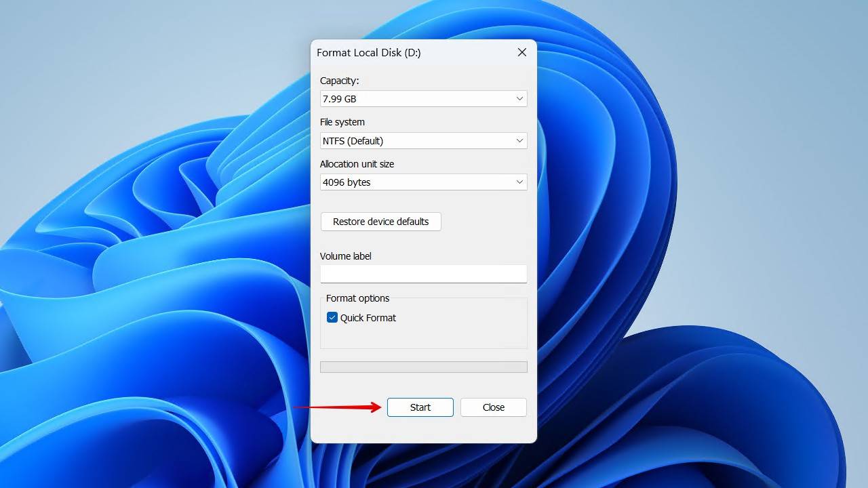This screenshot has width=868, height=488.
Task: Click the Format options group heading
Action: 357,298
